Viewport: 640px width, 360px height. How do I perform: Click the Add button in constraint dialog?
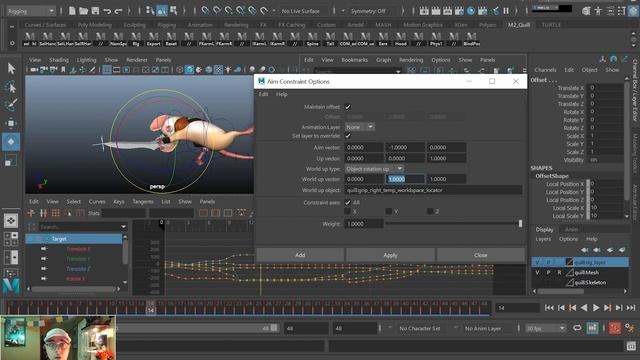coord(300,255)
